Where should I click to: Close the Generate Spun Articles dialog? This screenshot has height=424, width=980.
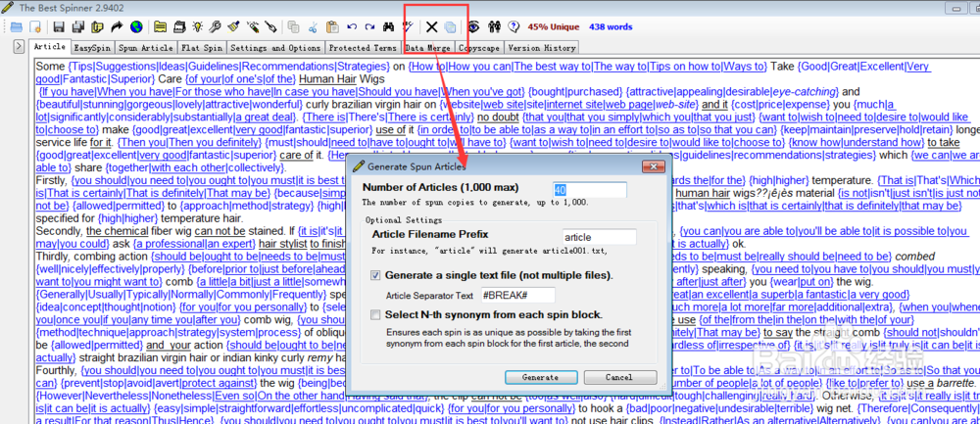[655, 166]
